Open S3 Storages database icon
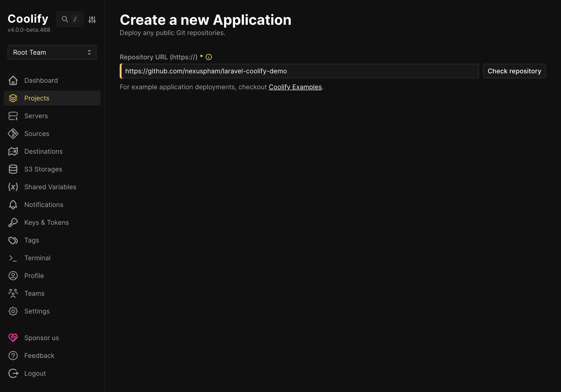 tap(13, 169)
